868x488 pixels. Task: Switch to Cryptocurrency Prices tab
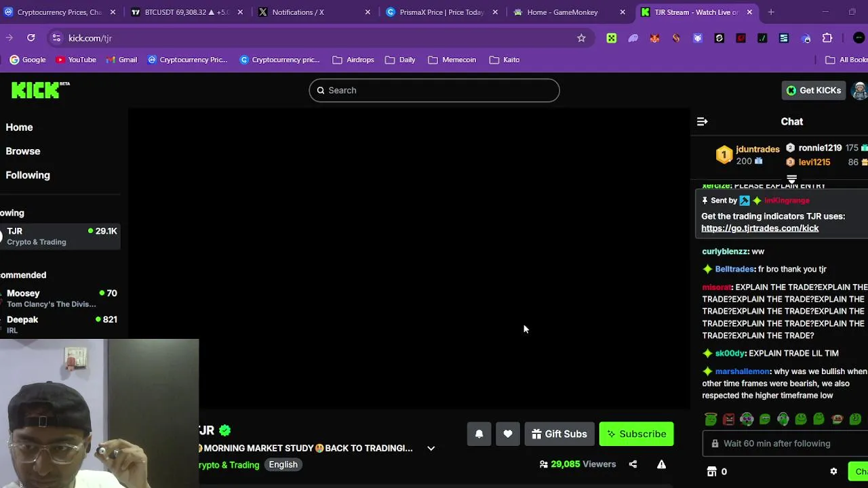coord(60,12)
